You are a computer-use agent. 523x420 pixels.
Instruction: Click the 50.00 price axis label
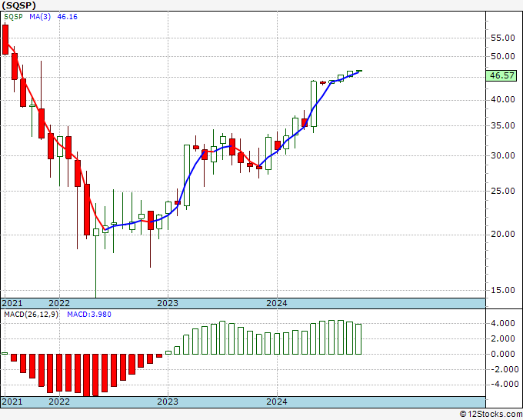pos(503,56)
